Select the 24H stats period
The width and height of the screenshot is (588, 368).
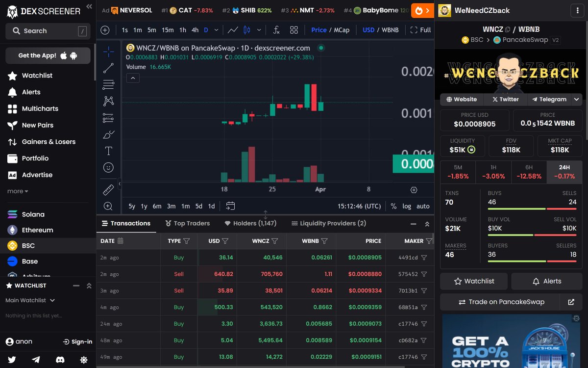[x=564, y=172]
